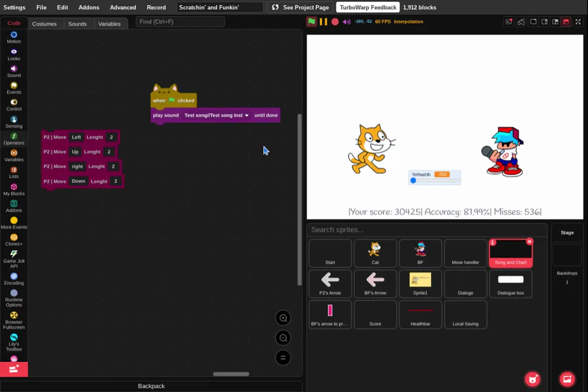Click the choose a backdrop button
This screenshot has width=588, height=392.
[567, 379]
